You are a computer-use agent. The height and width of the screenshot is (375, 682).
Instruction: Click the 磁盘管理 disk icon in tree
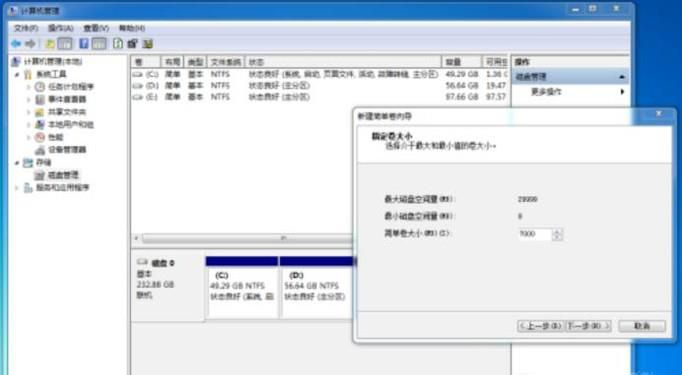[x=40, y=175]
